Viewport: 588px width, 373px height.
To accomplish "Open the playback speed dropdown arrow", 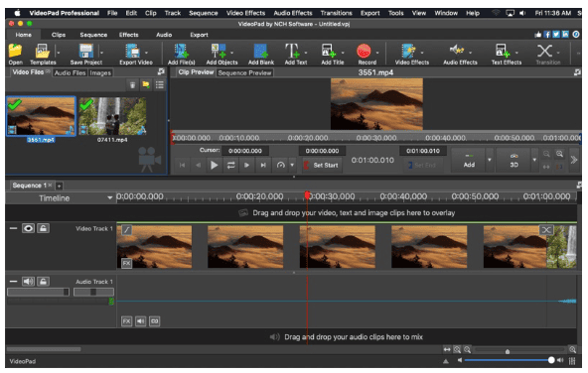I will tap(292, 165).
